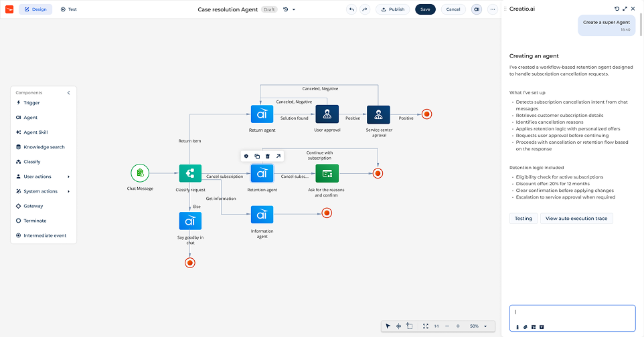Click the Creatio.ai chat input field
644x337 pixels.
pos(572,312)
